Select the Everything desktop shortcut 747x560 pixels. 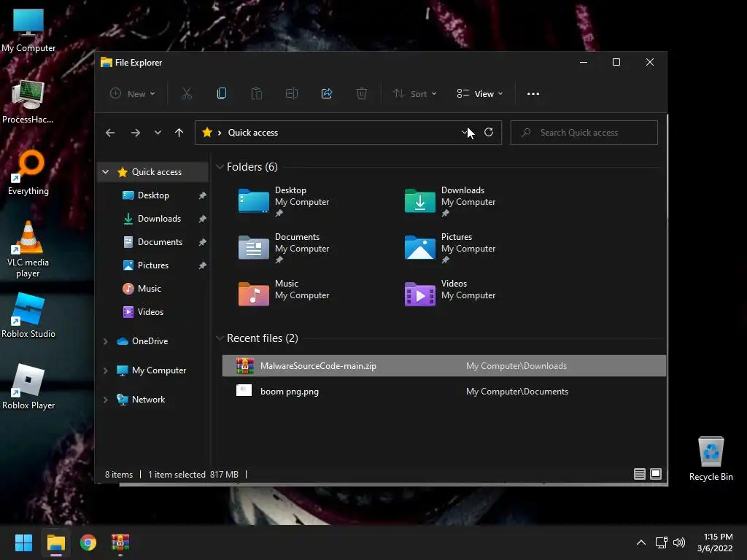click(x=28, y=174)
